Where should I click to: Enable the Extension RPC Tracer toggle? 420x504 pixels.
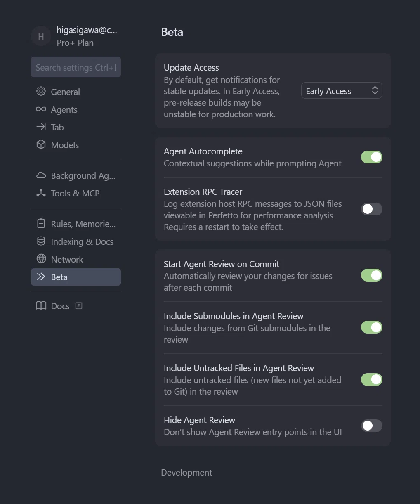[372, 209]
